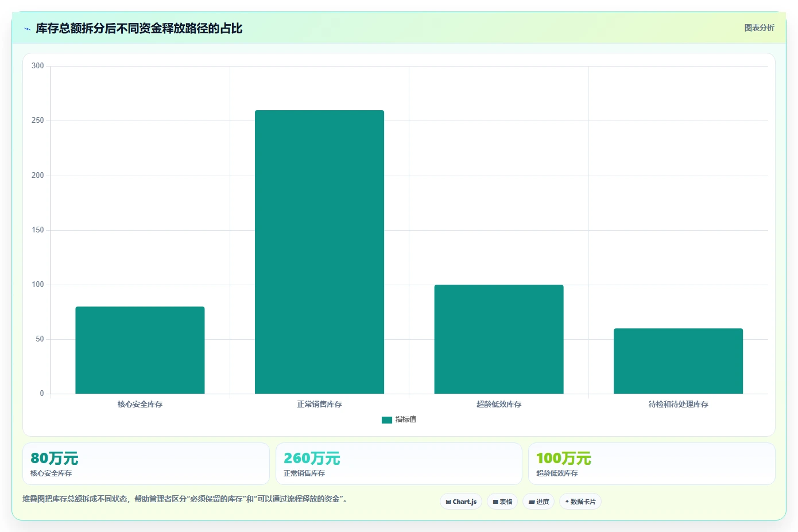Click the y-axis value 150
Image resolution: width=798 pixels, height=532 pixels.
pos(37,230)
